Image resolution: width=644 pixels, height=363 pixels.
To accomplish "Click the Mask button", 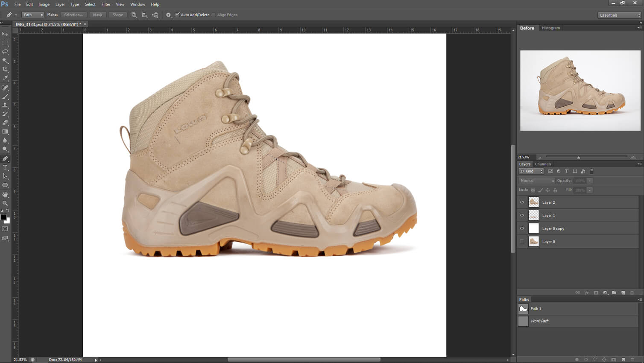I will [98, 15].
